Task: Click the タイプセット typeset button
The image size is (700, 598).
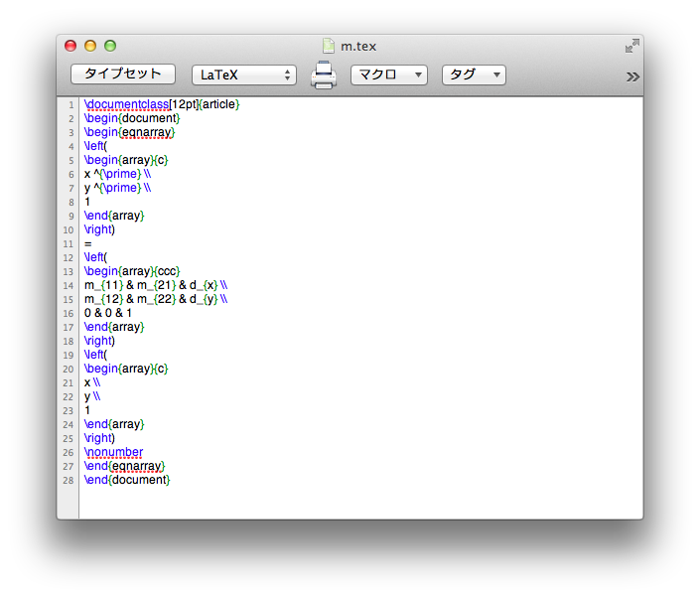Action: point(122,75)
